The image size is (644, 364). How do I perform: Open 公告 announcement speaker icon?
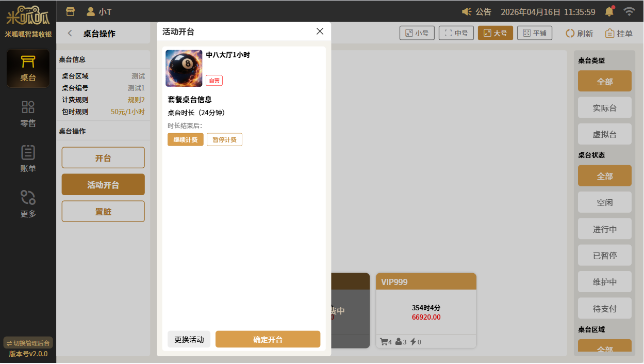[x=467, y=11]
